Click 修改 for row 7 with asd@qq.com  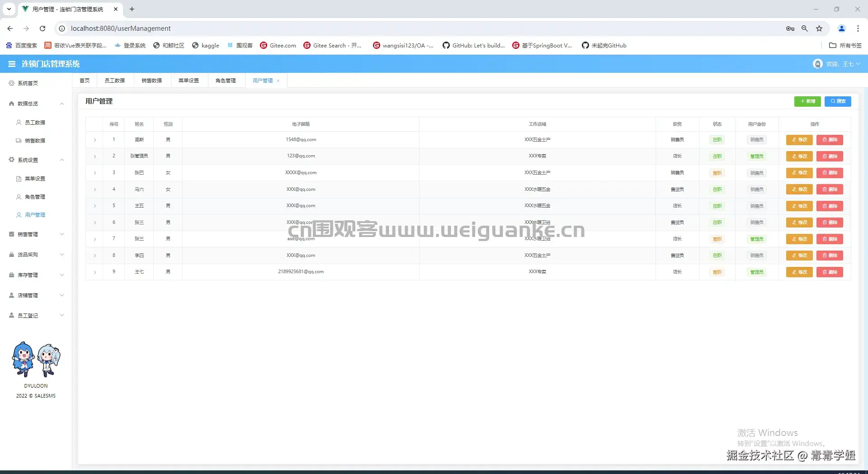pyautogui.click(x=799, y=239)
